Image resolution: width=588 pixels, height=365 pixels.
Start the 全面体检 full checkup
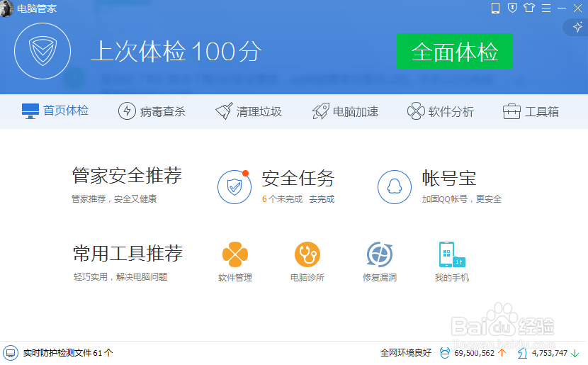(x=455, y=52)
